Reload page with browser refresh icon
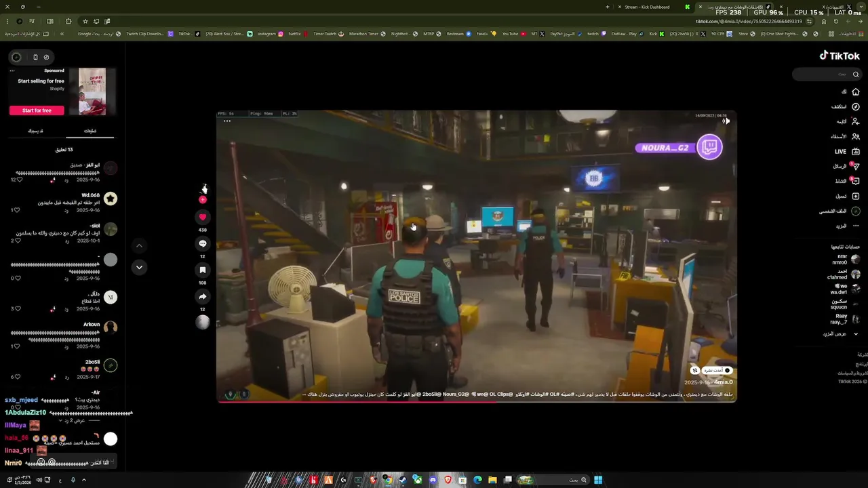 pos(836,21)
